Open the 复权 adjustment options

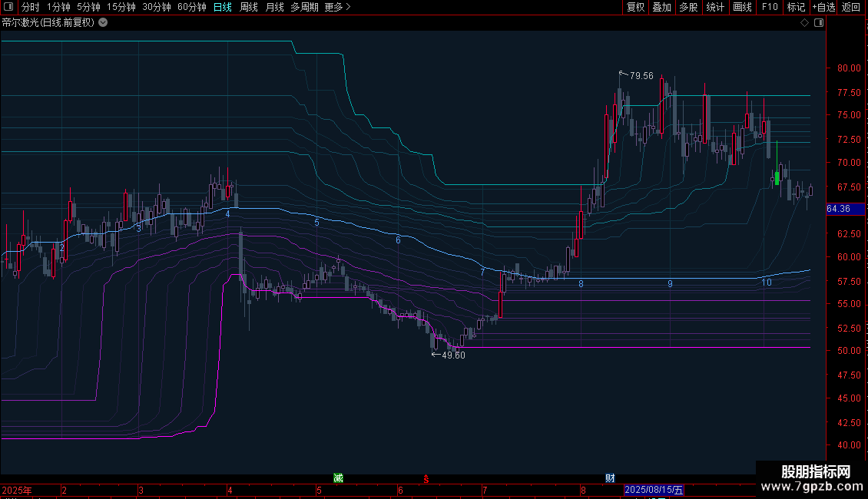[635, 7]
